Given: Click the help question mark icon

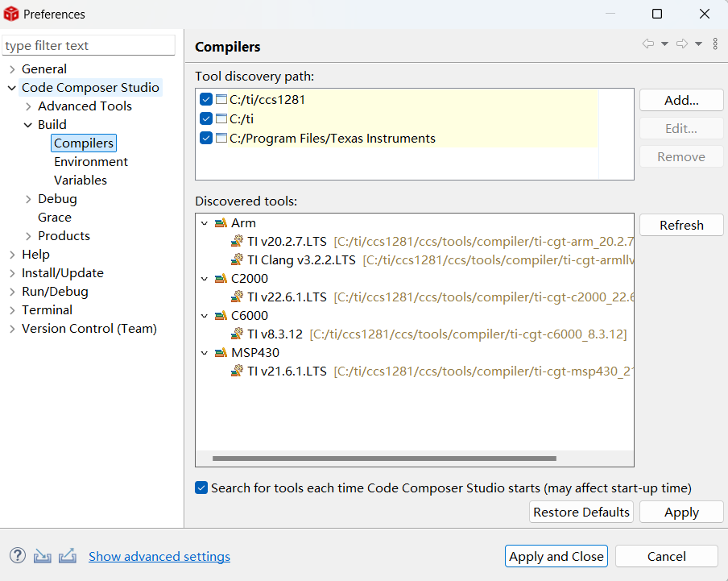Looking at the screenshot, I should point(18,555).
